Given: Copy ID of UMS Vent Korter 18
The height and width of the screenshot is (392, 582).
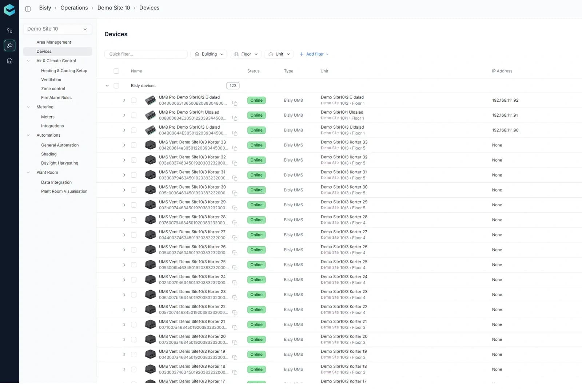Looking at the screenshot, I should [235, 372].
